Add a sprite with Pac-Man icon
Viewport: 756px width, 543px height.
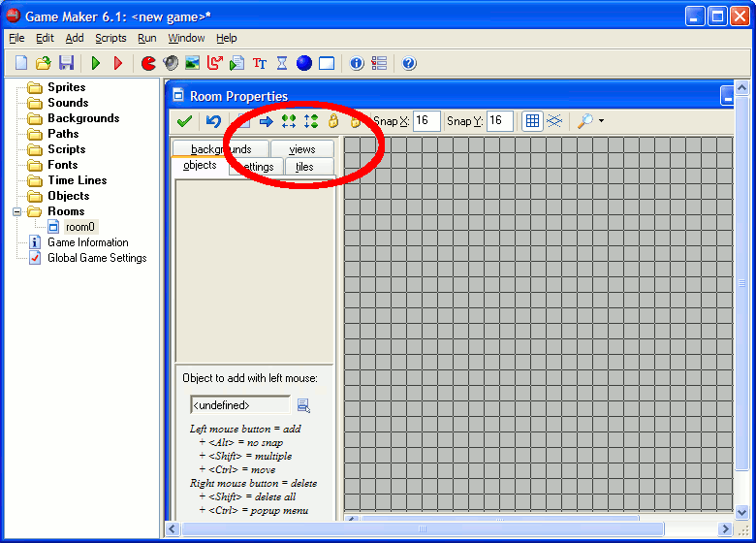click(x=148, y=63)
